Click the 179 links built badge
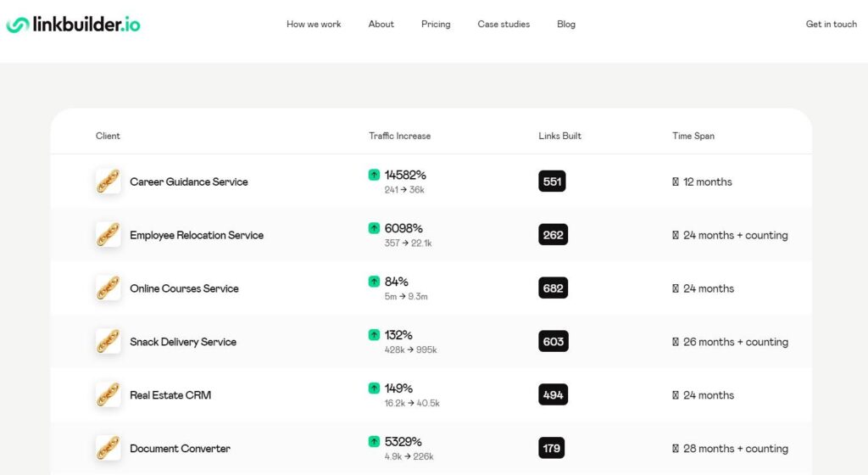Image resolution: width=868 pixels, height=475 pixels. pyautogui.click(x=551, y=449)
